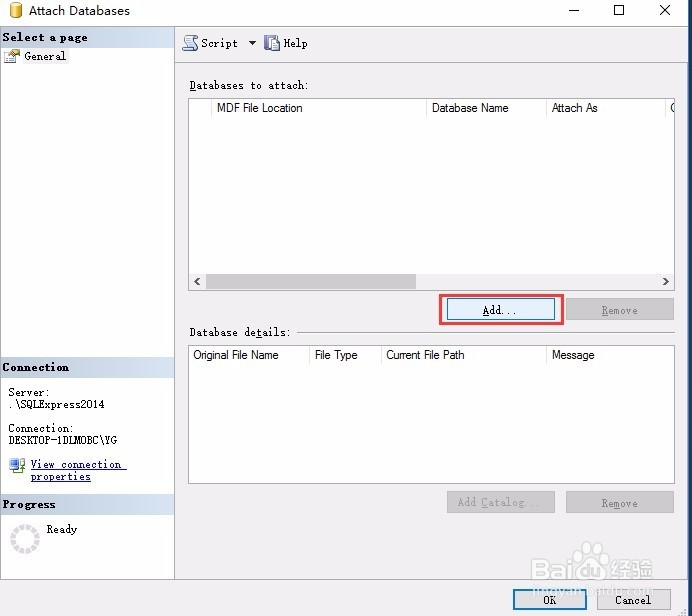Close the Attach Databases dialog
This screenshot has width=692, height=616.
[665, 10]
